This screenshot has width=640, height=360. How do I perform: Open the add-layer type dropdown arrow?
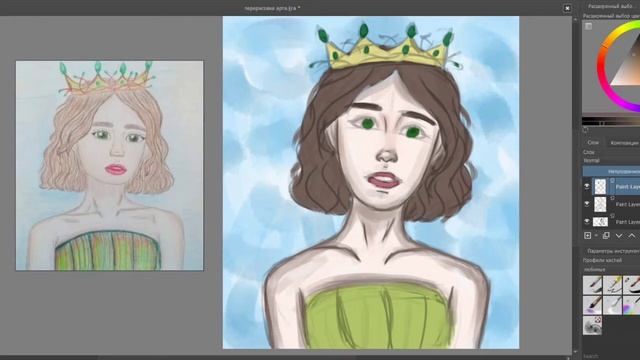tap(596, 236)
